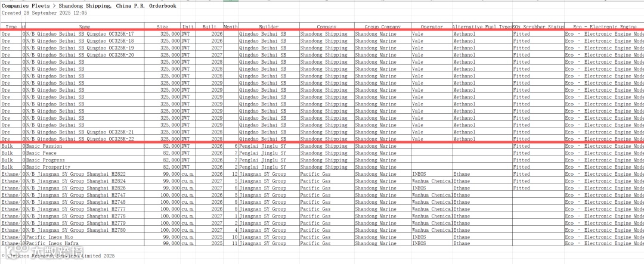Click '100,000' size in H2748 row
This screenshot has height=264, width=644.
tap(162, 202)
